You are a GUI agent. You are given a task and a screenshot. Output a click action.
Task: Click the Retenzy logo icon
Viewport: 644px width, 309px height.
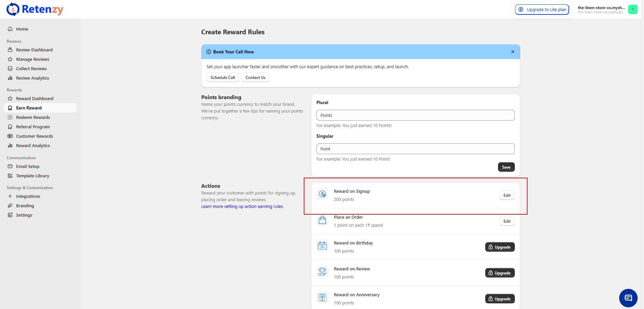[x=13, y=9]
